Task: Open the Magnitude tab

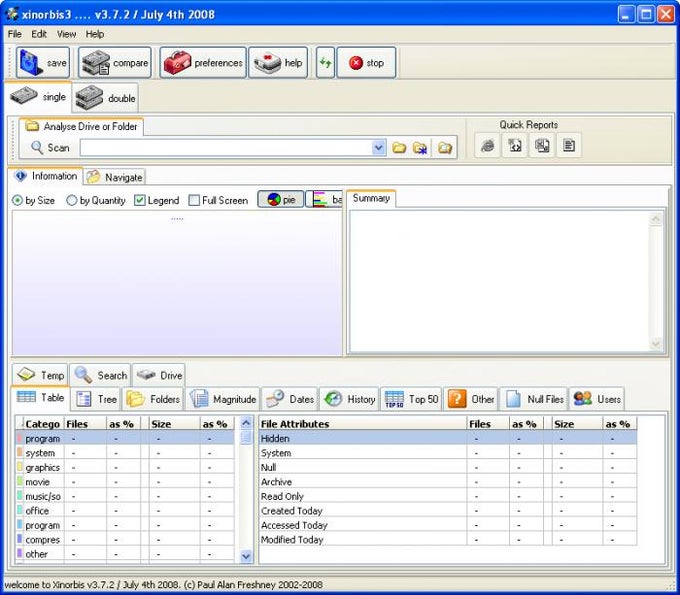Action: tap(223, 399)
